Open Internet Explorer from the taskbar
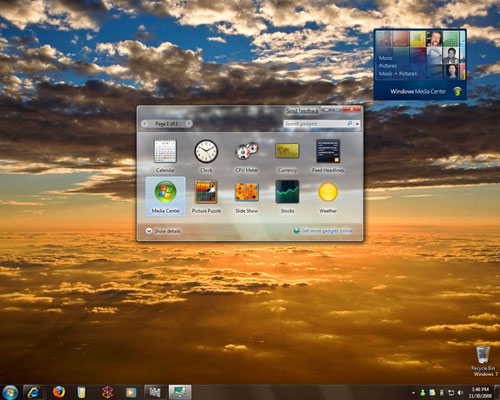 pyautogui.click(x=33, y=392)
